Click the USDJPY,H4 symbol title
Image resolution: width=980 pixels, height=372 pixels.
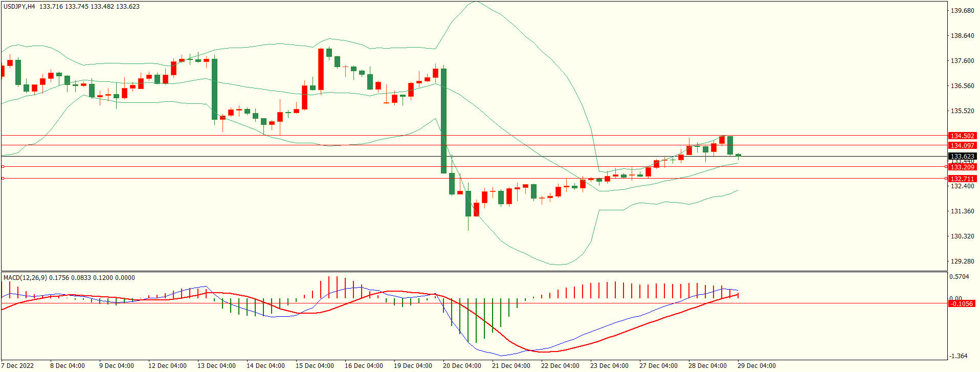(x=19, y=7)
